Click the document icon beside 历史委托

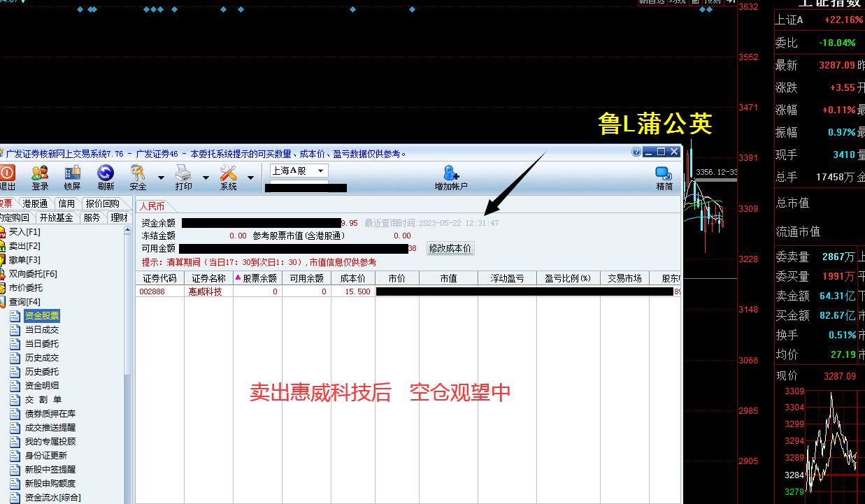pos(15,372)
